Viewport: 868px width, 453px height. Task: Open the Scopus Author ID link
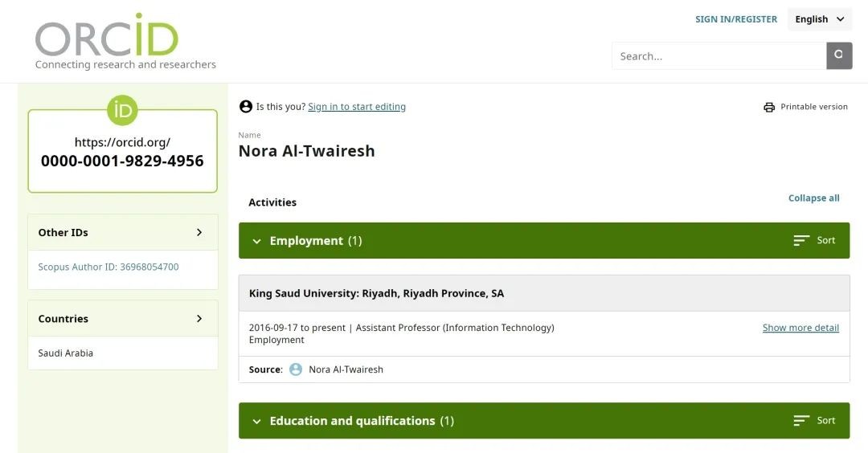tap(108, 267)
